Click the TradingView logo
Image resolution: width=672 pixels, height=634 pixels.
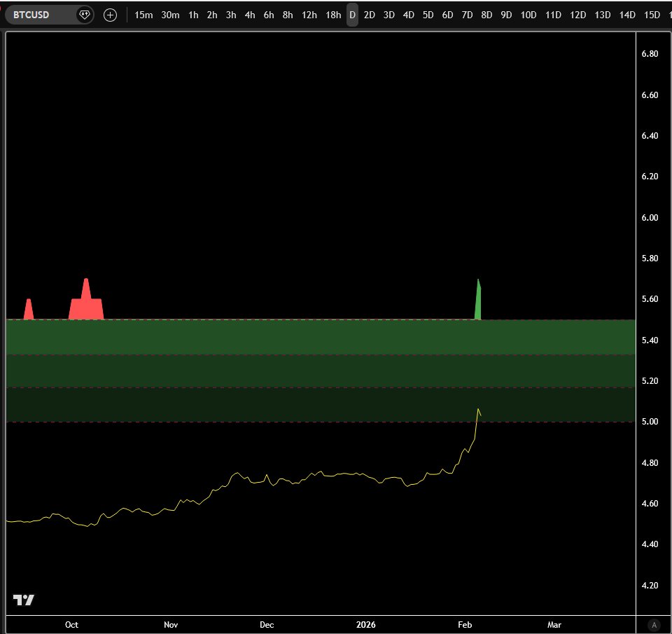coord(24,600)
